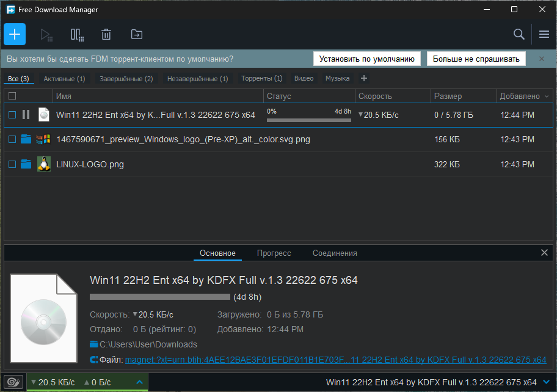This screenshot has height=392, width=557.
Task: Click the 0 Б/с upload speed in status bar
Action: tap(97, 382)
